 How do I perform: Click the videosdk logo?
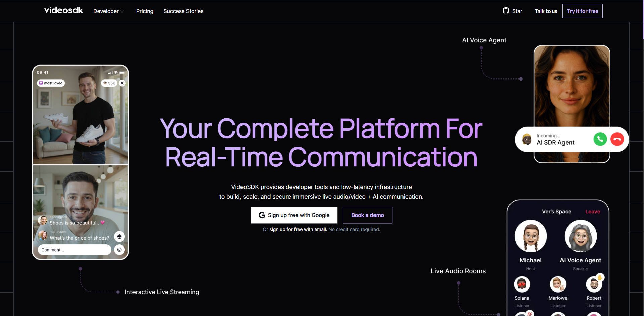(63, 11)
